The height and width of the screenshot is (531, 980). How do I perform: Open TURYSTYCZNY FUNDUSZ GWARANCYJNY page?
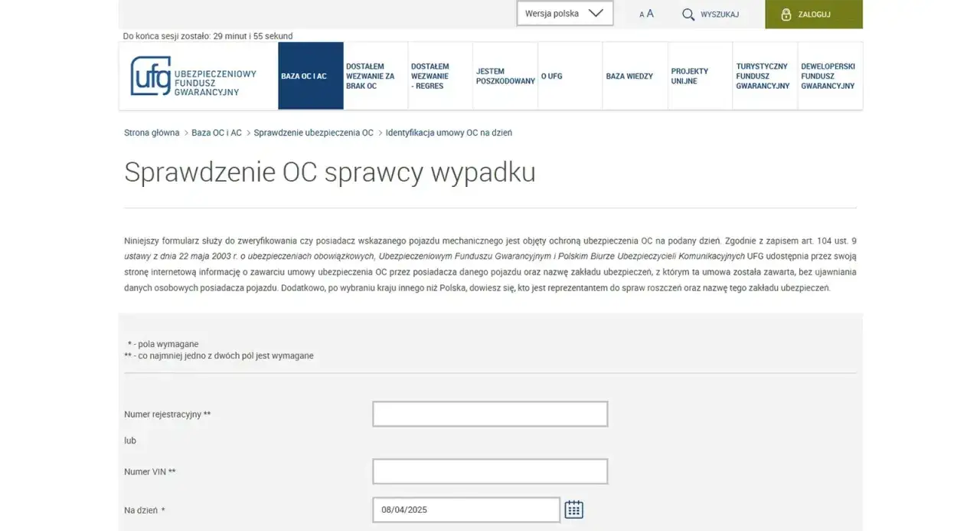(x=763, y=76)
